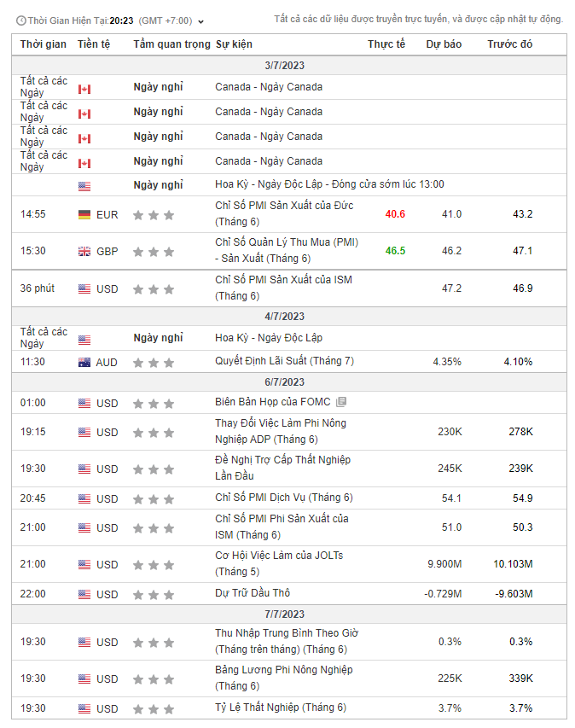Open Chỉ Số PMI Sản Xuất của Đức event
The height and width of the screenshot is (728, 575).
(284, 206)
